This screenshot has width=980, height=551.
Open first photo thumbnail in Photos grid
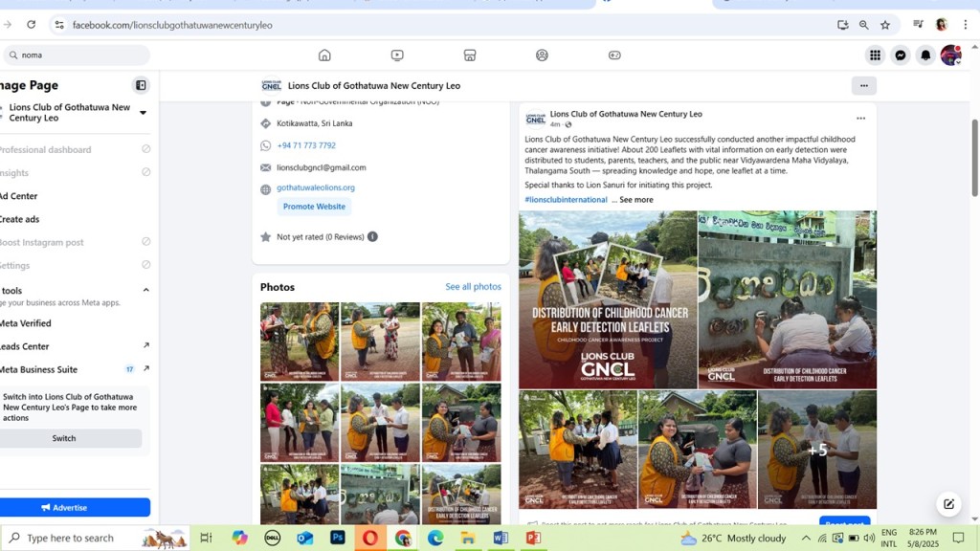click(300, 342)
